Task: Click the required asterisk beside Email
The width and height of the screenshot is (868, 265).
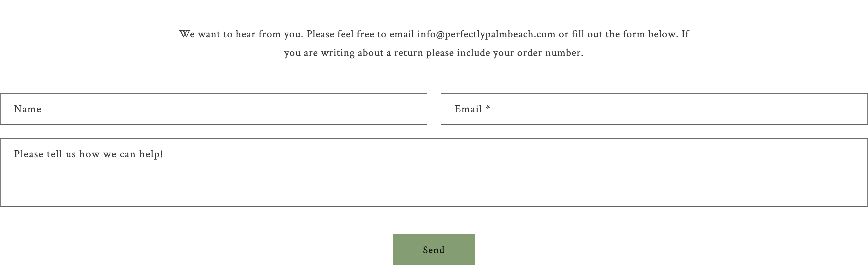Action: pos(488,108)
